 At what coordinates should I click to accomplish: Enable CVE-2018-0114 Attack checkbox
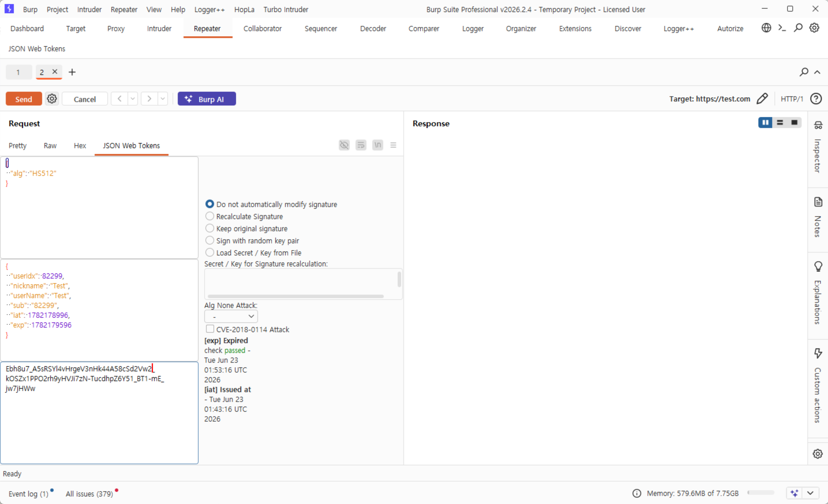[x=210, y=329]
